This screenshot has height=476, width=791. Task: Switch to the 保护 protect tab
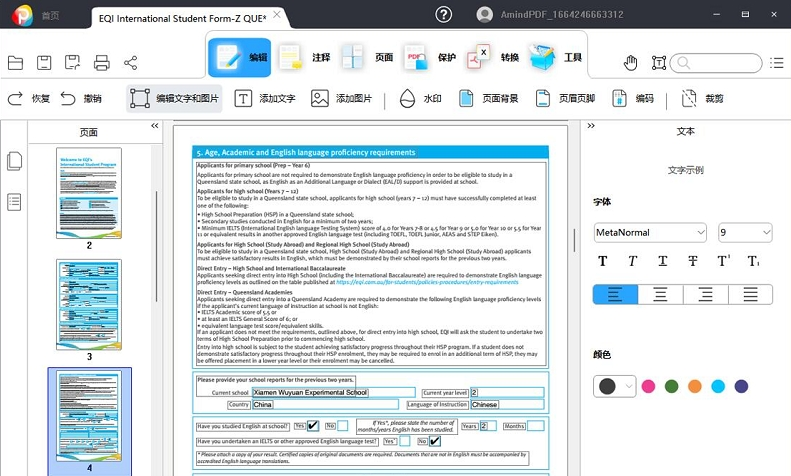coord(429,57)
